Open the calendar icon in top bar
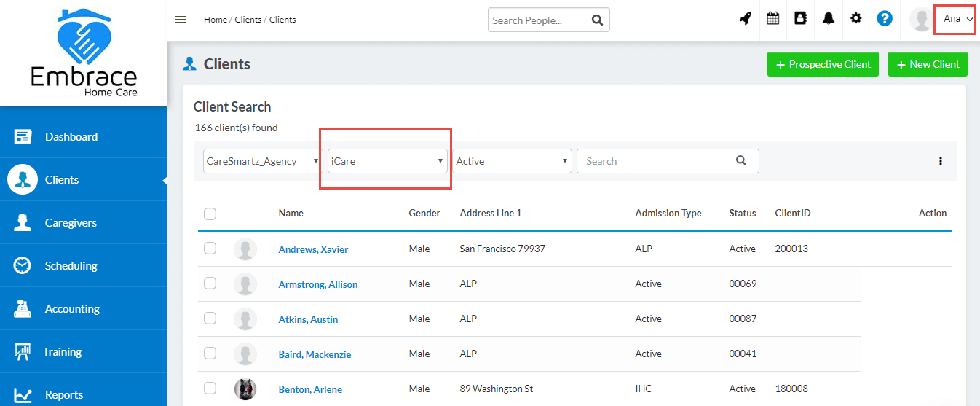The height and width of the screenshot is (406, 980). pos(772,20)
